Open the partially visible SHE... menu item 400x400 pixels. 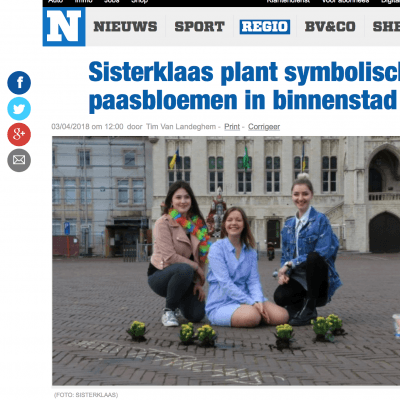[386, 27]
